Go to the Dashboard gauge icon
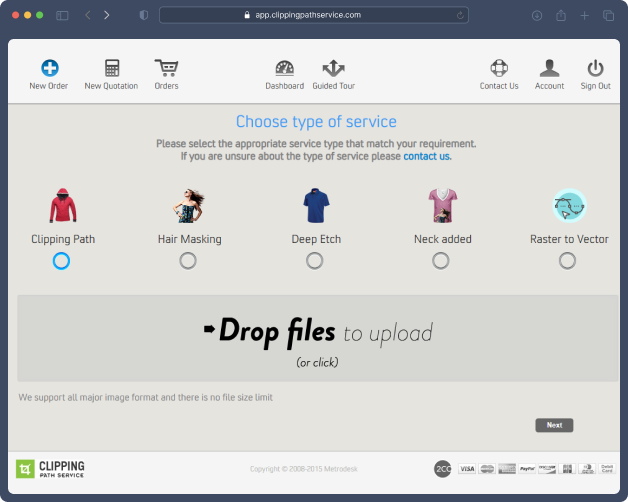628x502 pixels. click(x=284, y=69)
